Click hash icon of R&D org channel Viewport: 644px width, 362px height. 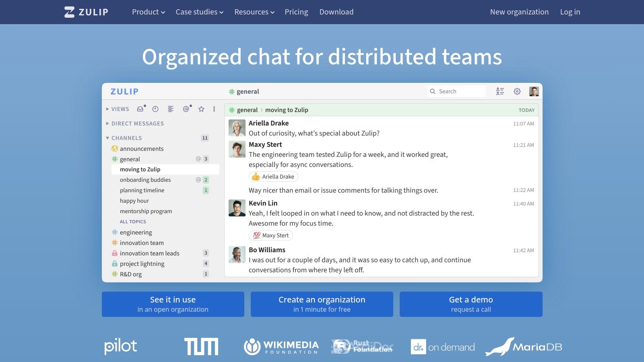[x=115, y=274]
